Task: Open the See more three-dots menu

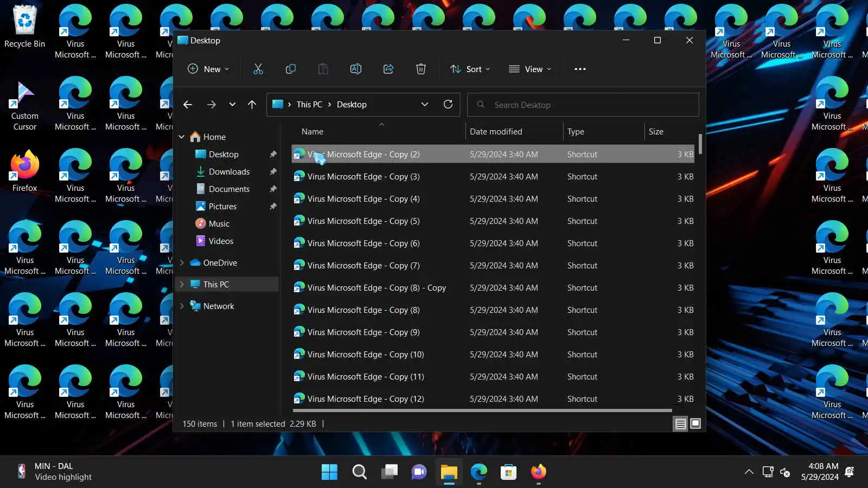Action: 580,69
